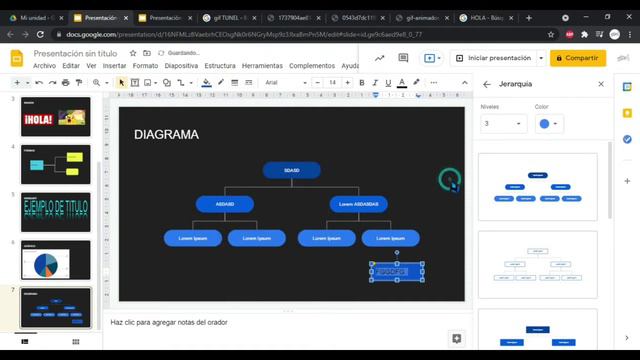This screenshot has height=360, width=640.
Task: Open the Arial font dropdown
Action: coord(286,83)
